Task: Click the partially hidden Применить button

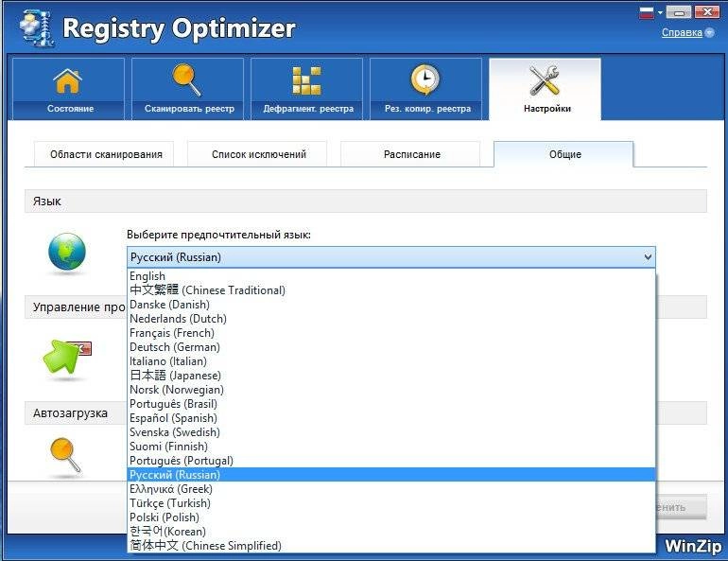Action: tap(681, 507)
